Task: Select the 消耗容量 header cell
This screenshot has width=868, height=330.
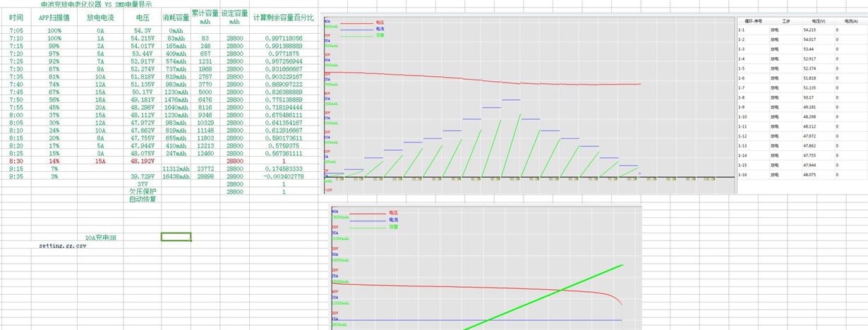Action: pos(175,17)
